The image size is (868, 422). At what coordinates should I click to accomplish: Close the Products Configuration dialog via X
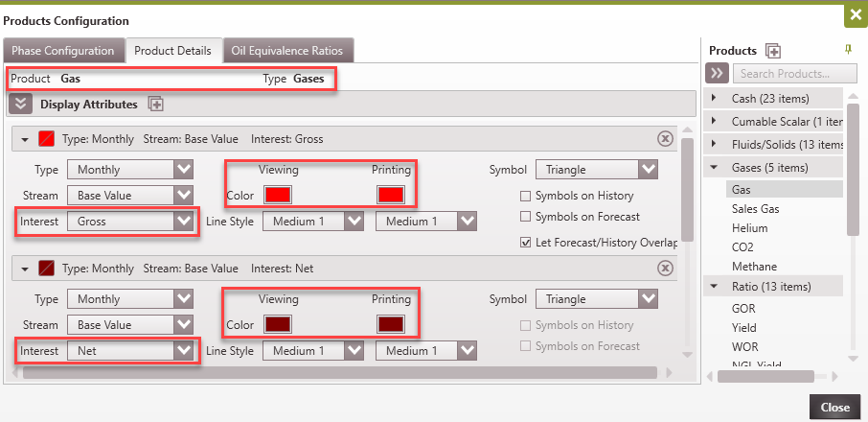click(856, 15)
